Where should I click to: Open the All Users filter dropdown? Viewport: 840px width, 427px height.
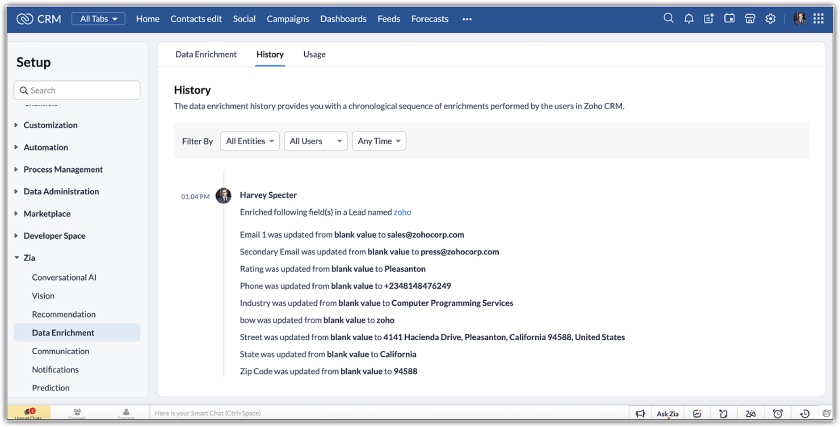(315, 142)
